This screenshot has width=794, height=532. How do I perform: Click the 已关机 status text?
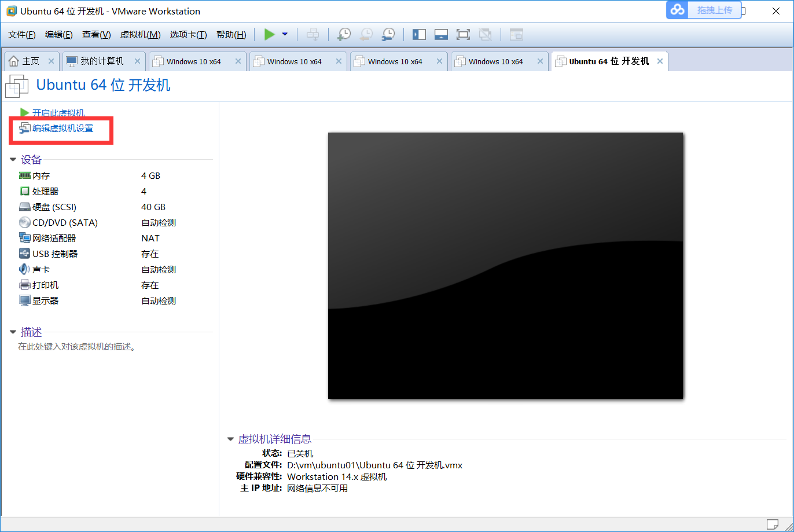(300, 453)
